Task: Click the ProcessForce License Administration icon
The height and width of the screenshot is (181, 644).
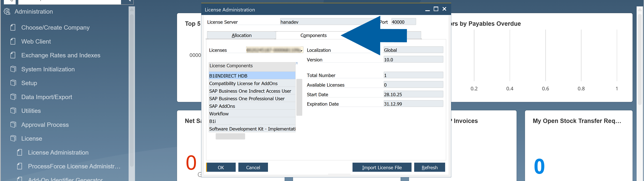Action: [20, 166]
